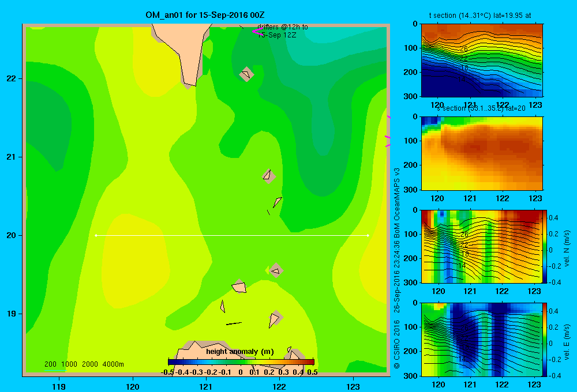Viewport: 577px width, 392px height.
Task: Click the 26 isotherm label in the temperature section
Action: click(x=464, y=49)
